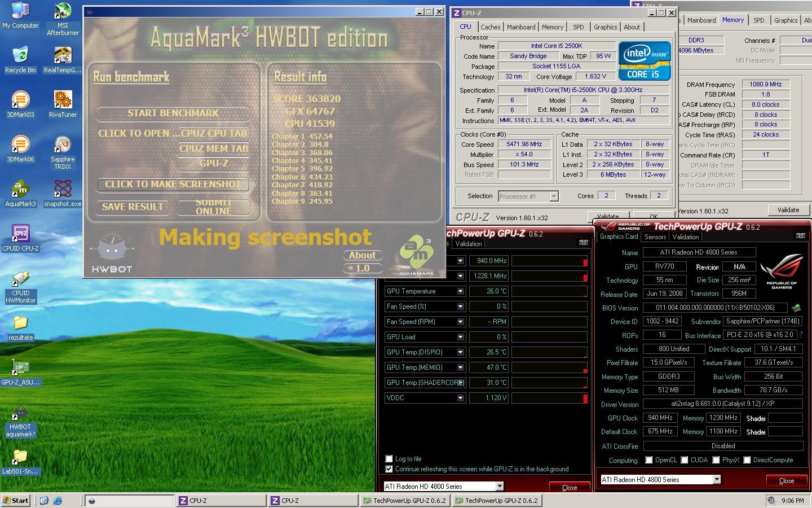The height and width of the screenshot is (508, 812).
Task: Open the Lab501 folder on desktop
Action: point(20,462)
